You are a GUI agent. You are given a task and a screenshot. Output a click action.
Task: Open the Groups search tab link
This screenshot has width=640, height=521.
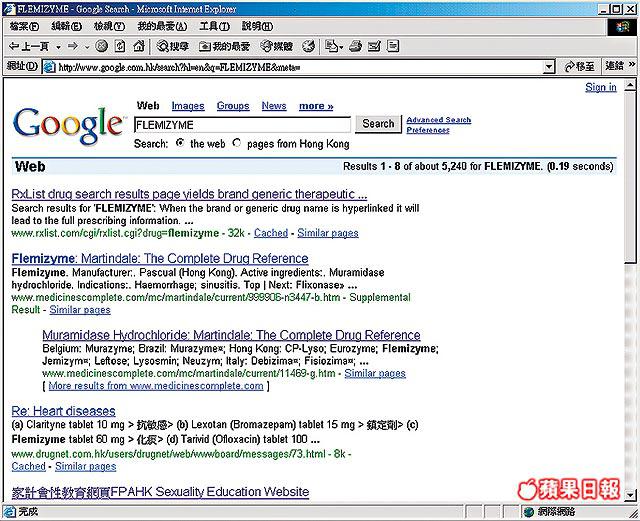pyautogui.click(x=233, y=106)
